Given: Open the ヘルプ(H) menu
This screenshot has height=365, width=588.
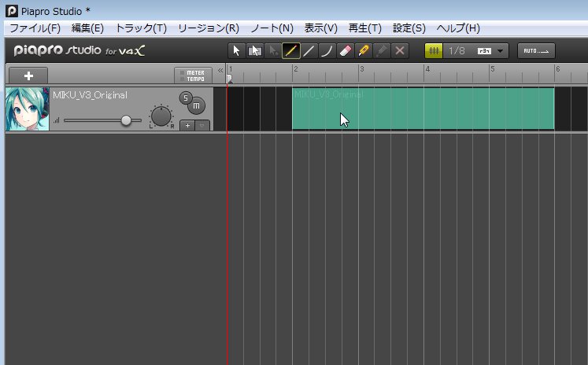Looking at the screenshot, I should (x=458, y=28).
